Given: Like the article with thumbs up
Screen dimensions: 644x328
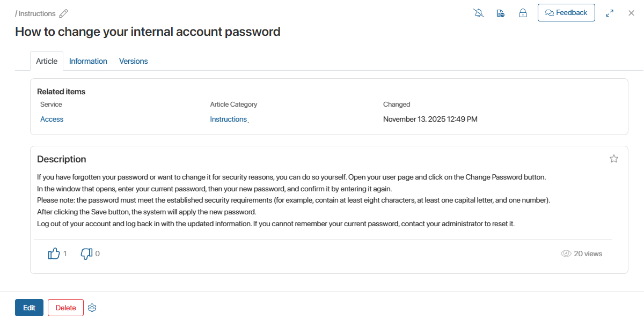Looking at the screenshot, I should point(54,254).
